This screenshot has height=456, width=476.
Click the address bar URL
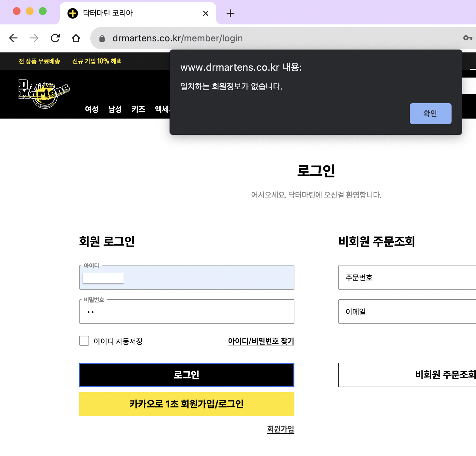(178, 38)
